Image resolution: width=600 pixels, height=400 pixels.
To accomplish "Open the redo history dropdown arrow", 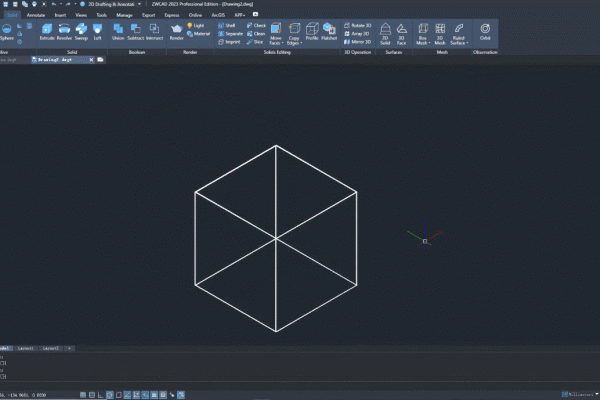I will [75, 4].
